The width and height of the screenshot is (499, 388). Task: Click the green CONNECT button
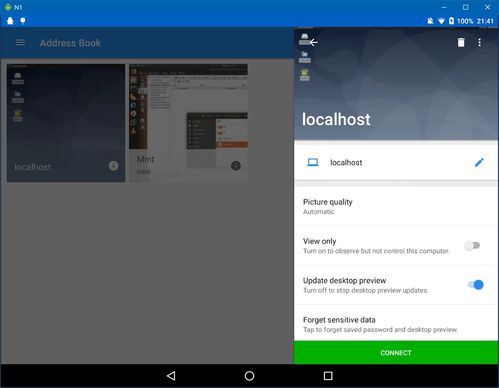pyautogui.click(x=396, y=353)
